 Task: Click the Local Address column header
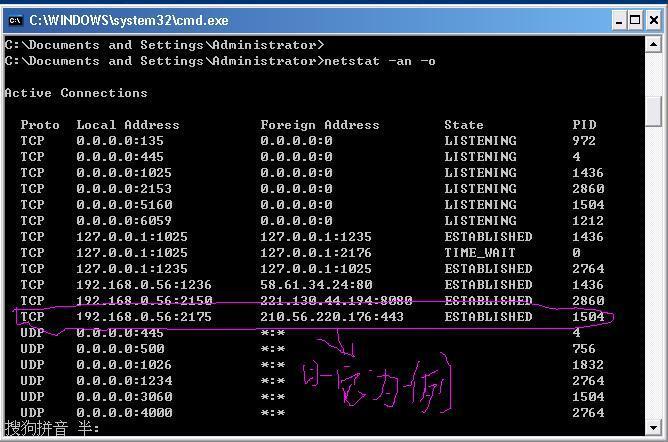(127, 125)
